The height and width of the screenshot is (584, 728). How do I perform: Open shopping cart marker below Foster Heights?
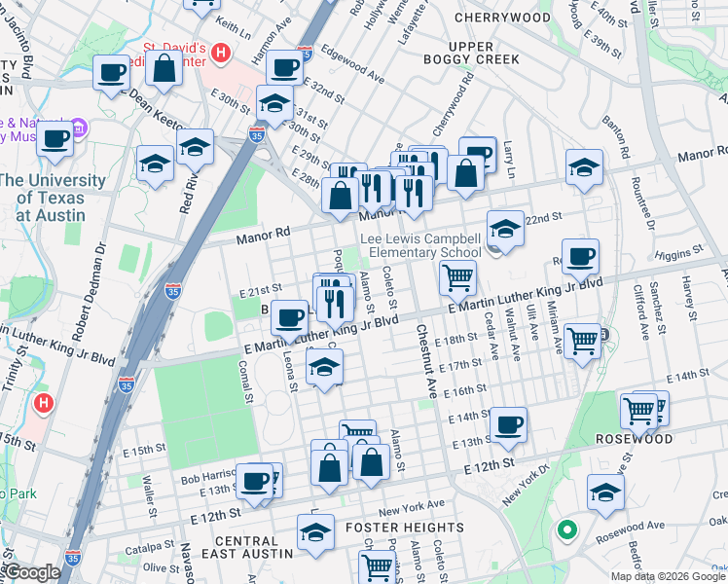377,566
